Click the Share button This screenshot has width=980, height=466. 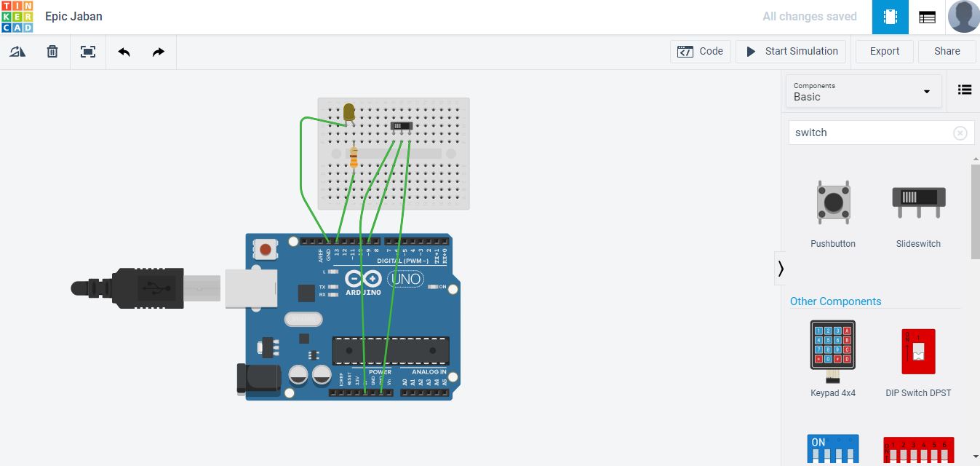click(x=947, y=52)
